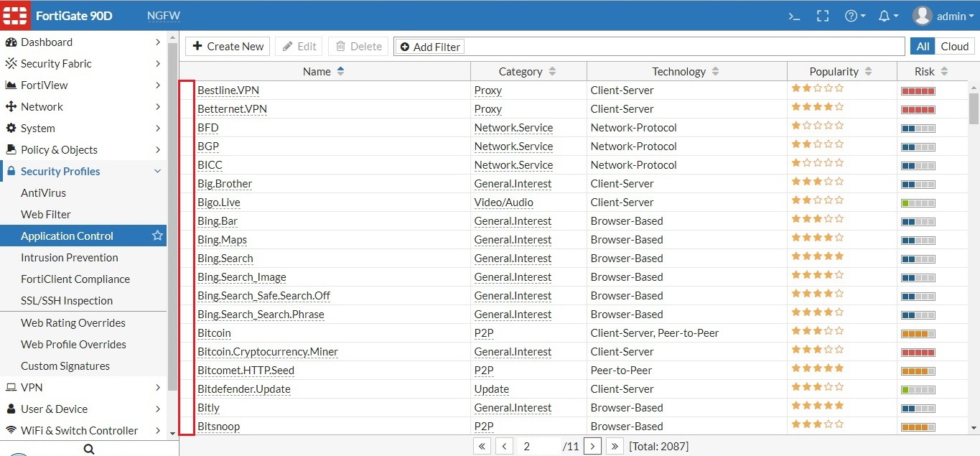
Task: Click the Add Filter button
Action: tap(429, 47)
